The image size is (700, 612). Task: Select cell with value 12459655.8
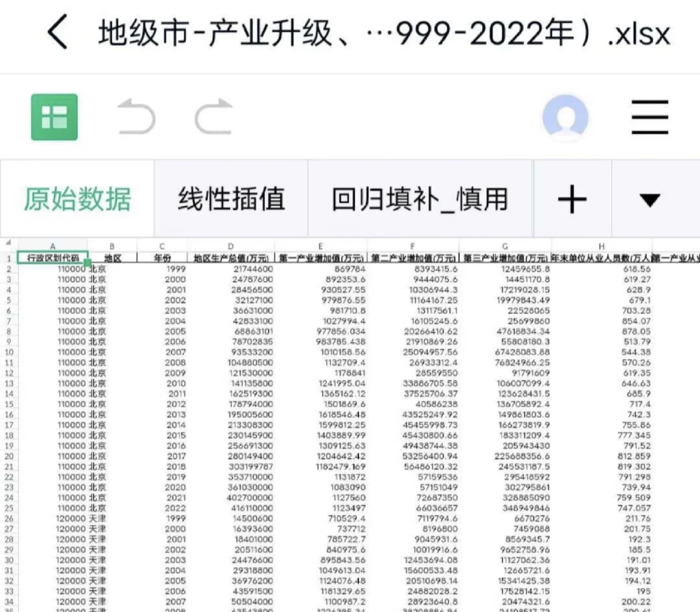click(x=505, y=269)
